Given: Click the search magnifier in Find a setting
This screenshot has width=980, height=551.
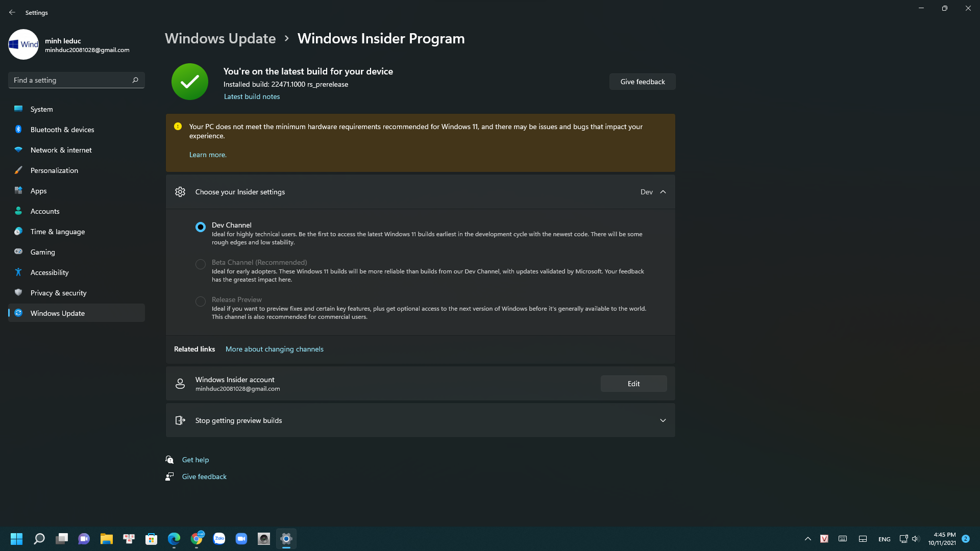Looking at the screenshot, I should click(135, 80).
